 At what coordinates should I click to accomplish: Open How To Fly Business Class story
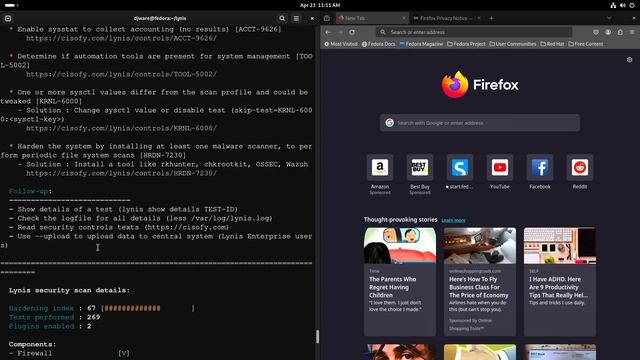(x=480, y=282)
